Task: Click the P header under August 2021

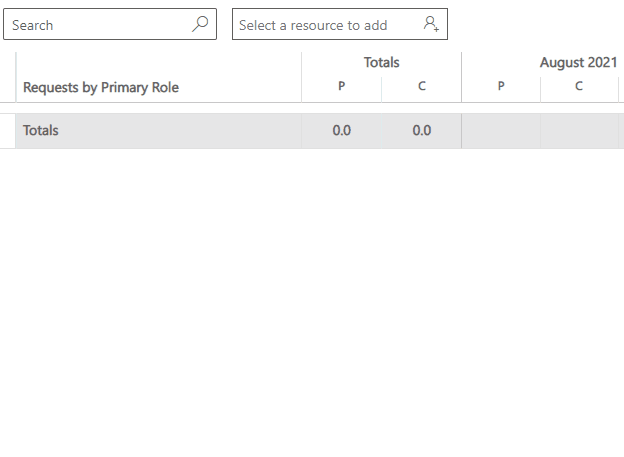Action: coord(501,87)
